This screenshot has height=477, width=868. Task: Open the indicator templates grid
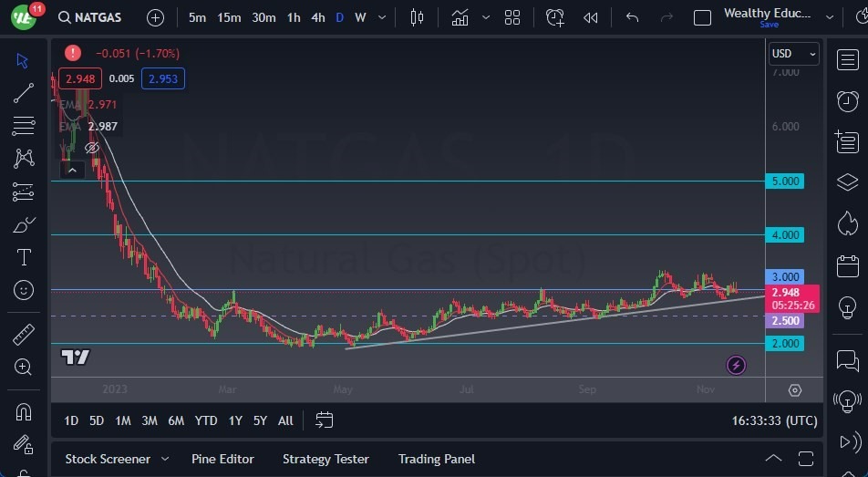[x=512, y=17]
